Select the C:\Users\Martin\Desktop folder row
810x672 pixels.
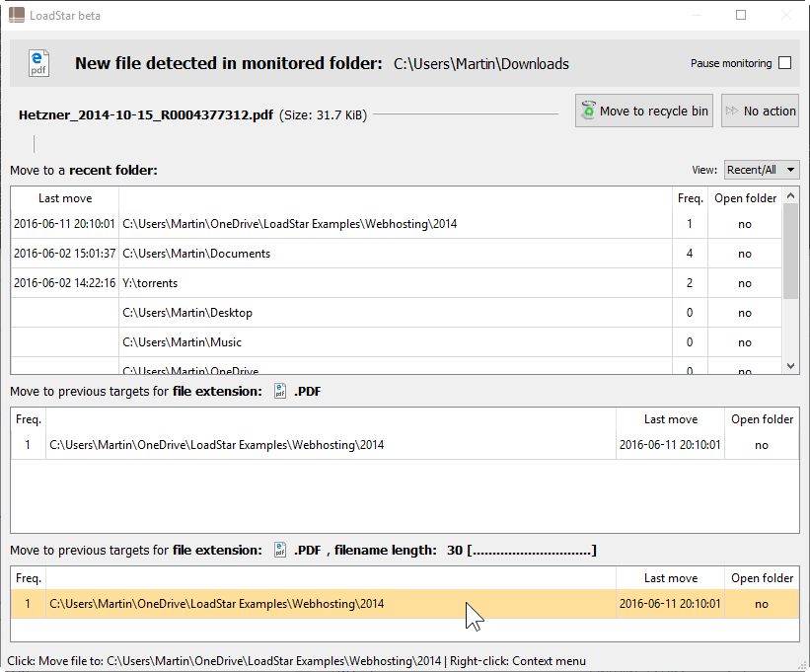click(x=296, y=313)
